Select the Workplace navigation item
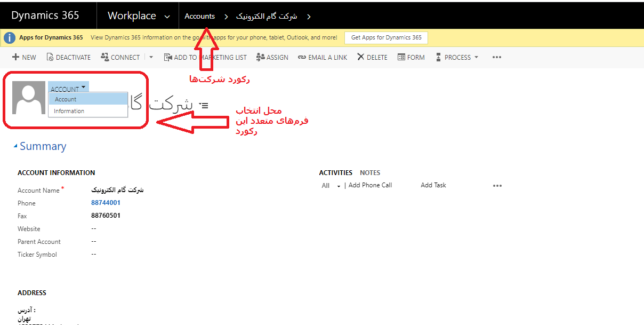Screen dimensions: 644x325 (132, 16)
